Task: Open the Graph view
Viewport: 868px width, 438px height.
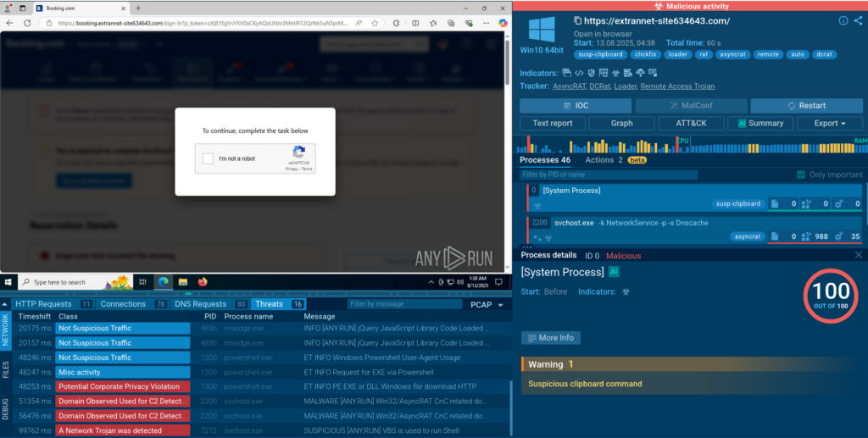Action: click(x=621, y=124)
